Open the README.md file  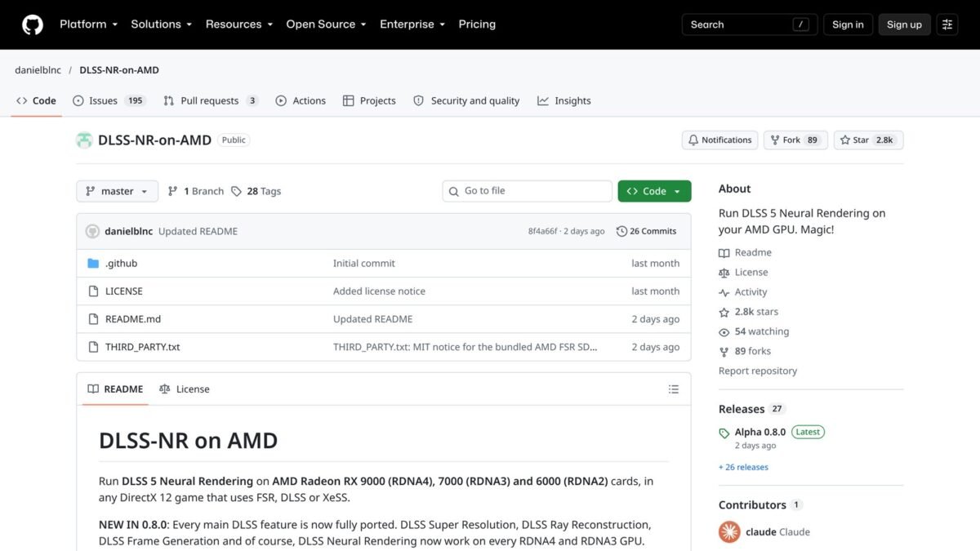[x=133, y=319]
